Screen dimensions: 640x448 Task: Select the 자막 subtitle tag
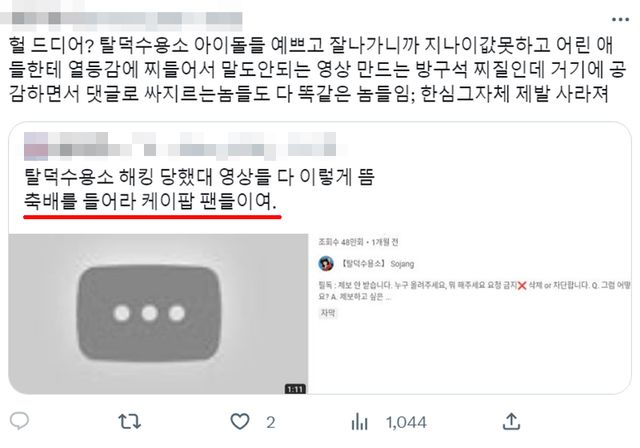(x=328, y=313)
